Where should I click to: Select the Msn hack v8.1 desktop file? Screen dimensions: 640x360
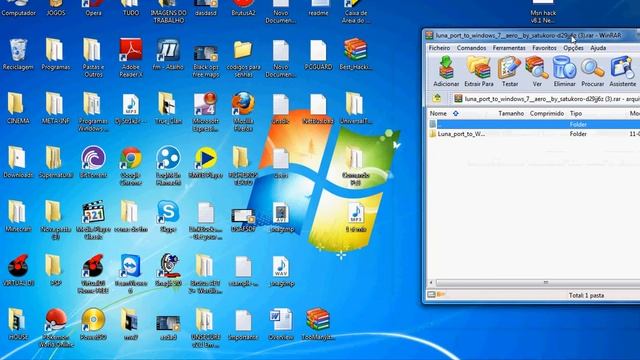click(543, 12)
